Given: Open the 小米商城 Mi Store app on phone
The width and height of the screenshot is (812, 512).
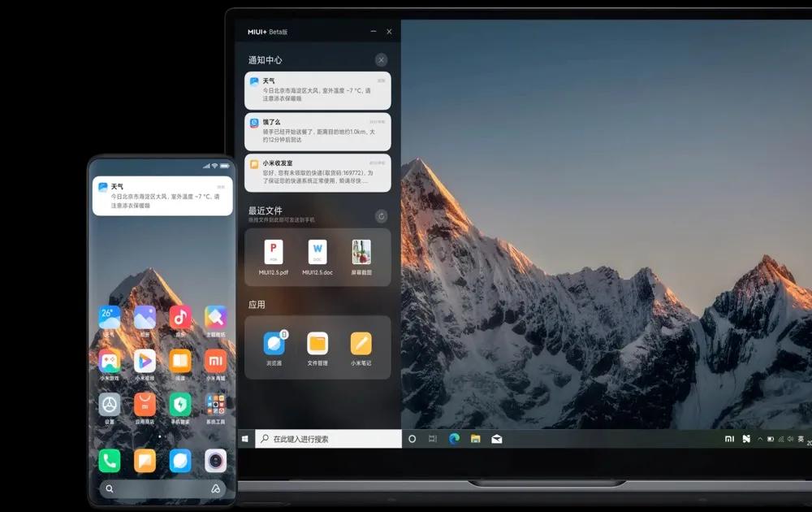Looking at the screenshot, I should pos(215,361).
